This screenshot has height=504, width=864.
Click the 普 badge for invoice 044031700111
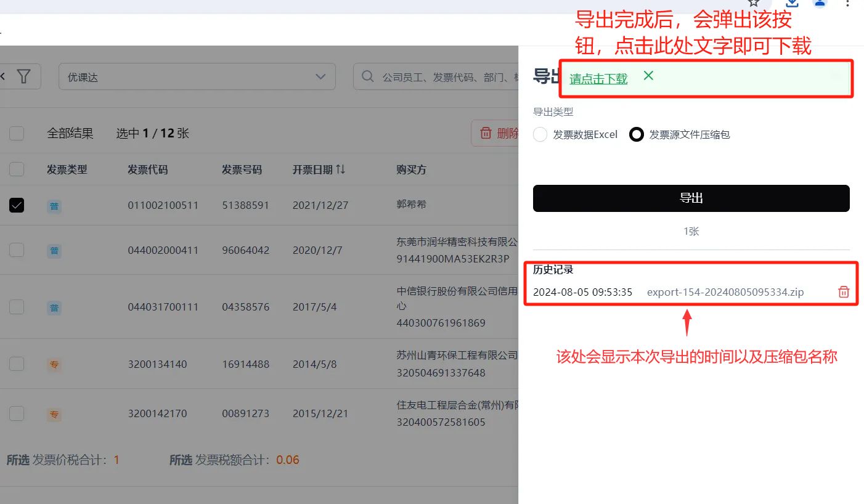coord(54,307)
